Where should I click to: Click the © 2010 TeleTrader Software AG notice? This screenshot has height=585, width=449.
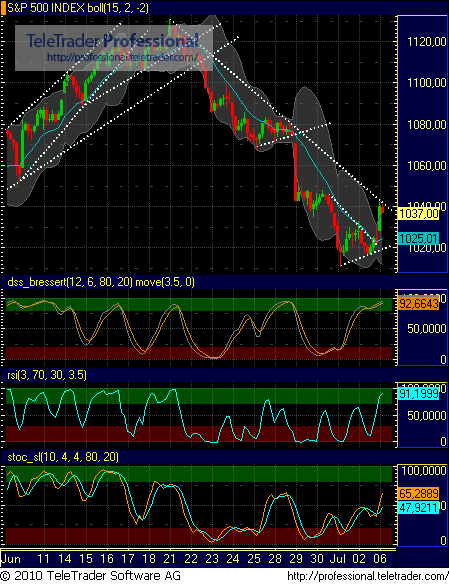tap(91, 576)
